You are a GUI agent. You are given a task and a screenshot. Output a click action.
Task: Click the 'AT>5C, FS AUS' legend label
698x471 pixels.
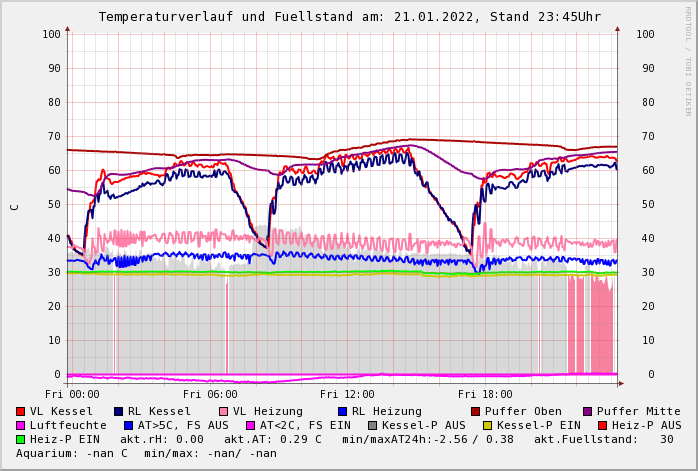(x=182, y=425)
